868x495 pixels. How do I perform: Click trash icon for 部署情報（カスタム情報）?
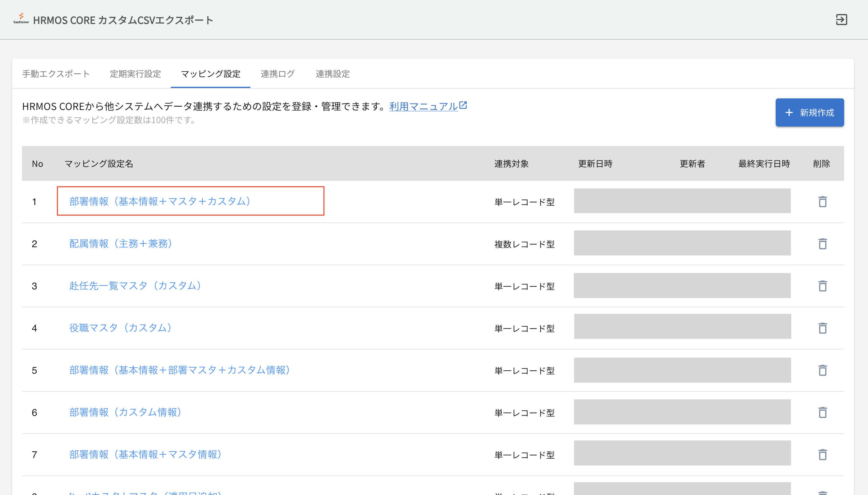pyautogui.click(x=822, y=413)
